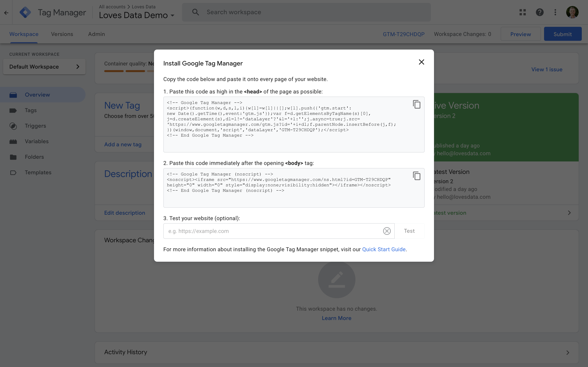Viewport: 588px width, 367px height.
Task: Select the Templates sidebar icon
Action: [13, 172]
